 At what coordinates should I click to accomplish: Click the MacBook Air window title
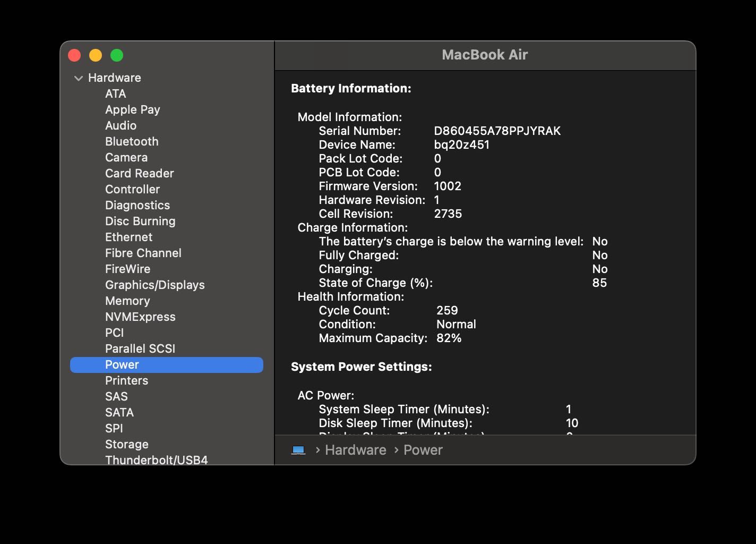pyautogui.click(x=485, y=55)
